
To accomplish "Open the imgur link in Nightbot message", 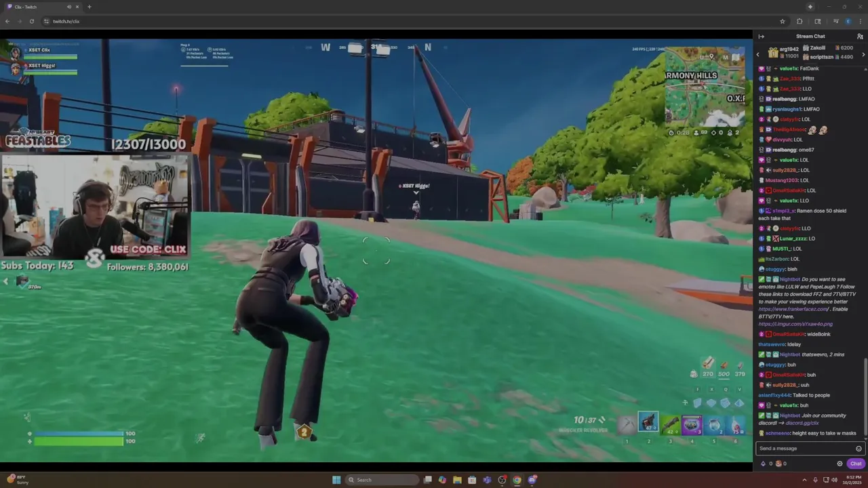I will pos(795,324).
